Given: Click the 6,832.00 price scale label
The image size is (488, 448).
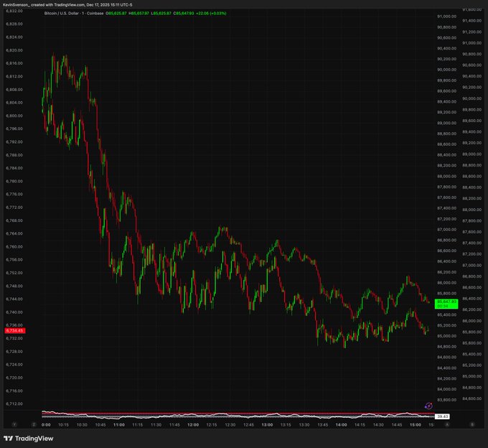Looking at the screenshot, I should [14, 11].
